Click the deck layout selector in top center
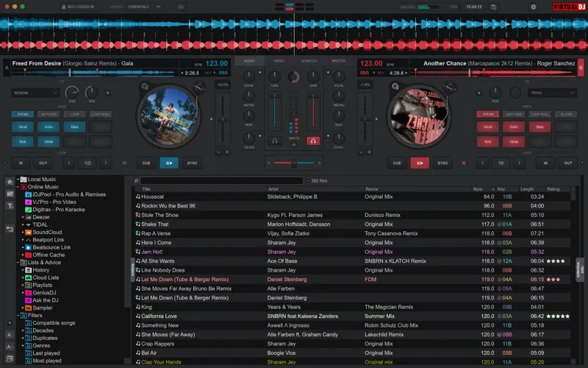 point(295,7)
